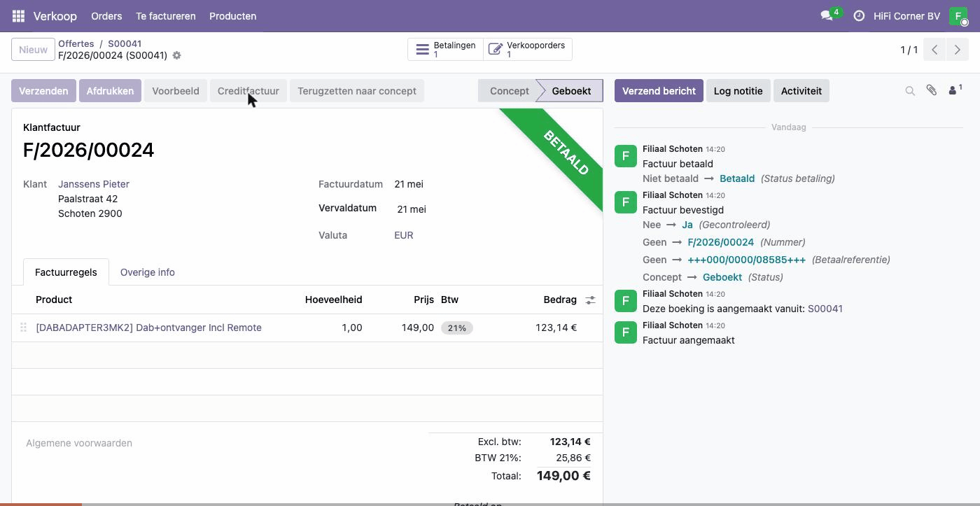This screenshot has width=980, height=506.
Task: Open the HiFi Corner BV company switcher
Action: click(906, 16)
